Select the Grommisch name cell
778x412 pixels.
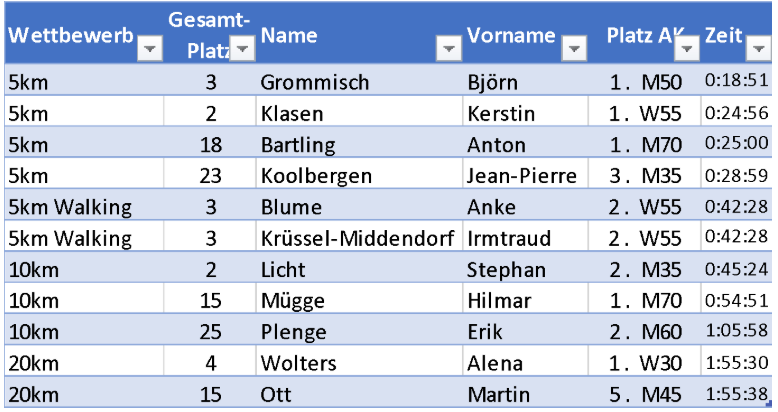pos(315,82)
